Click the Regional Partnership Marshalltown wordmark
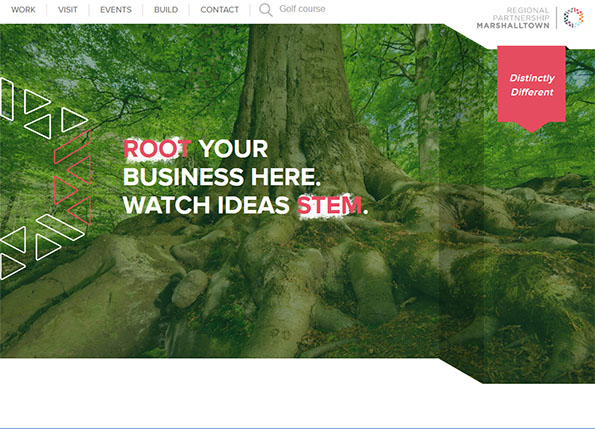Image resolution: width=595 pixels, height=429 pixels. pyautogui.click(x=513, y=18)
